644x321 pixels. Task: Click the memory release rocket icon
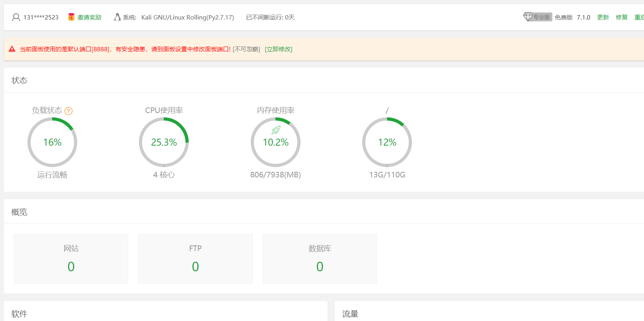[276, 130]
